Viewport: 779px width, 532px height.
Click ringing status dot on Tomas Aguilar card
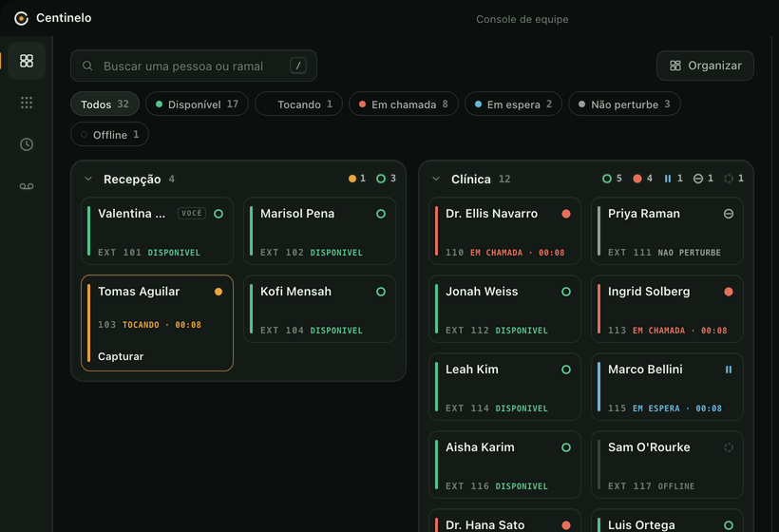pyautogui.click(x=218, y=292)
